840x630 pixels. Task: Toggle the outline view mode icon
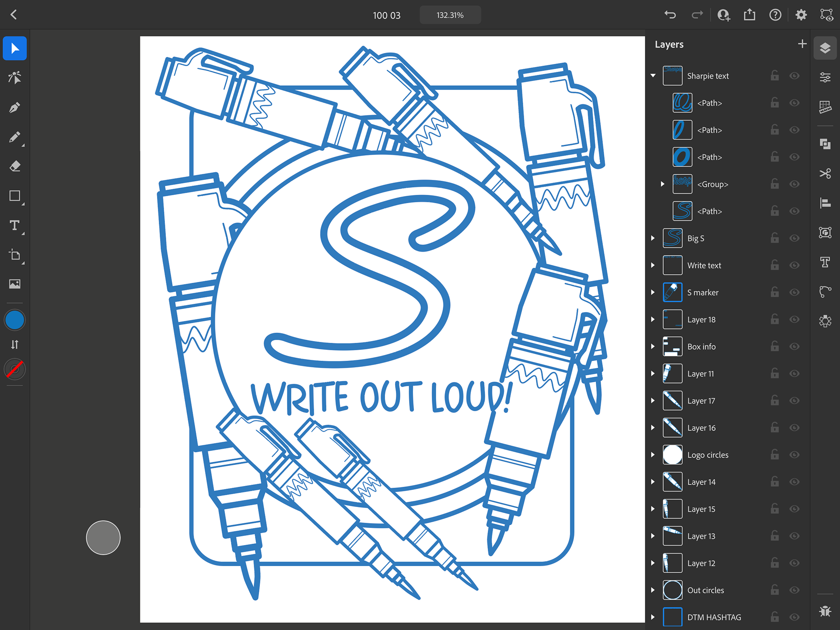click(826, 15)
